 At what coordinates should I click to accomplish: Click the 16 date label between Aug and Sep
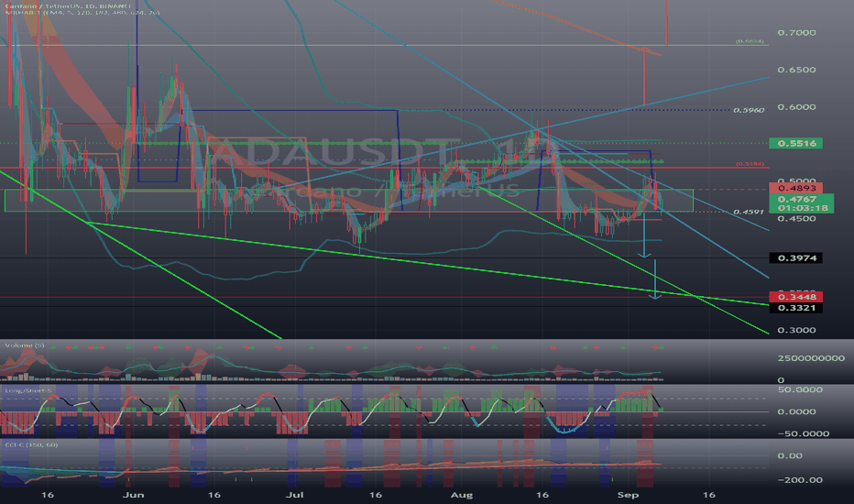pos(542,495)
